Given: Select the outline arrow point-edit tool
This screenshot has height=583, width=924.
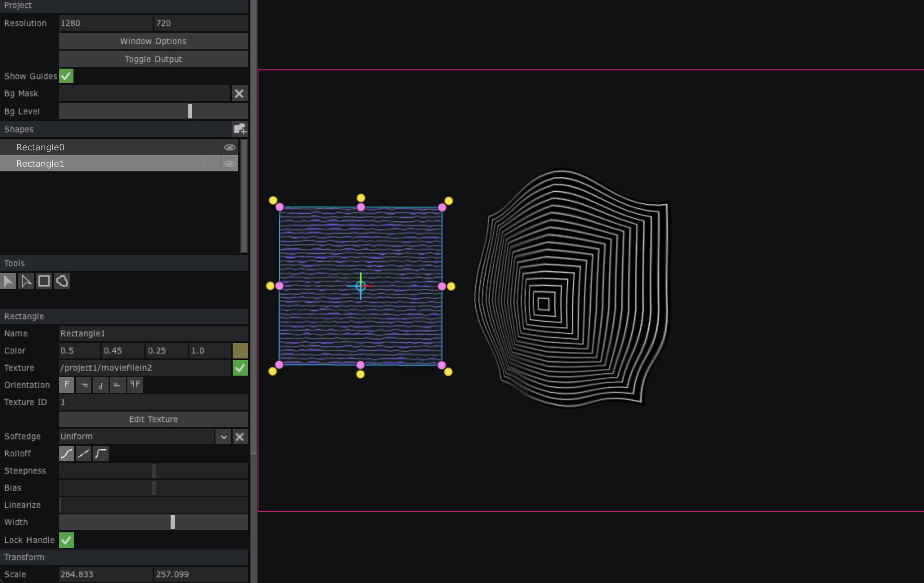Looking at the screenshot, I should point(26,281).
